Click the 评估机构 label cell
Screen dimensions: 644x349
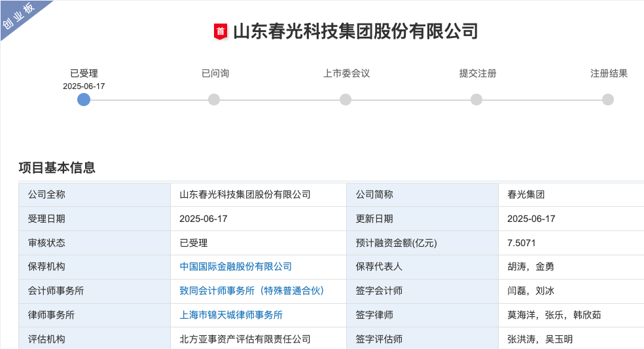(x=94, y=339)
